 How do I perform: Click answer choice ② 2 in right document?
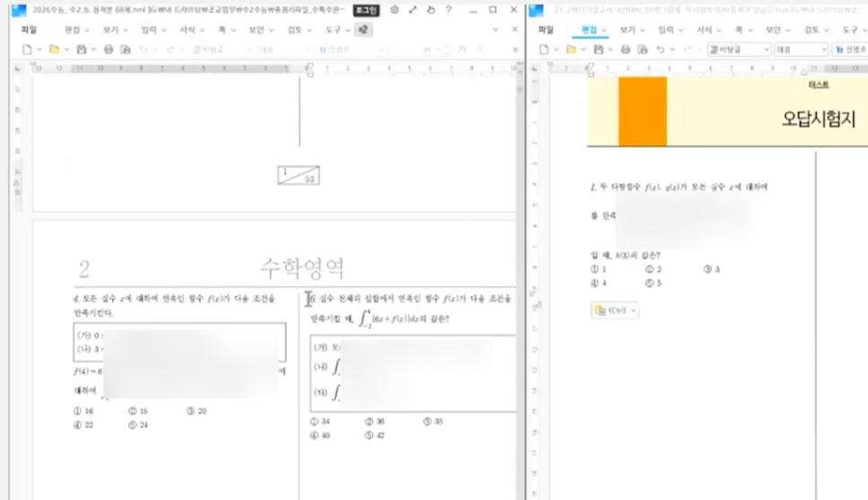click(653, 270)
